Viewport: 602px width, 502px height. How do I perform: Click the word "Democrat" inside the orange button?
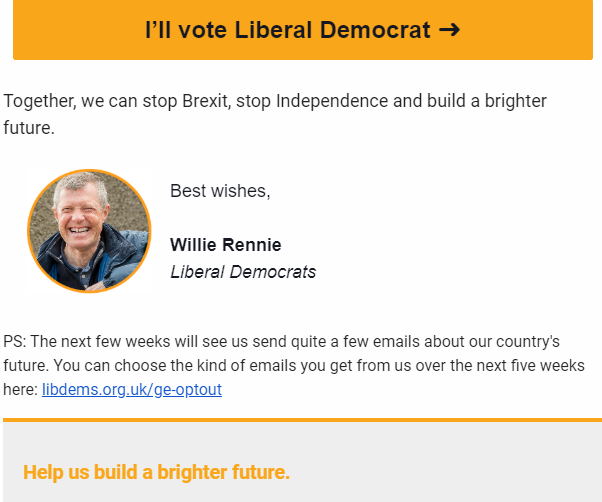[x=375, y=30]
